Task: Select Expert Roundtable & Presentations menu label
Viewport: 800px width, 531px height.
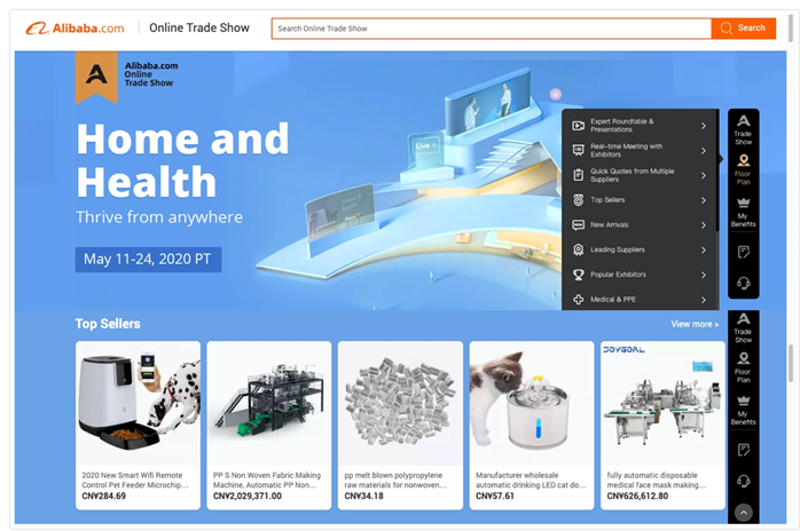Action: point(622,125)
